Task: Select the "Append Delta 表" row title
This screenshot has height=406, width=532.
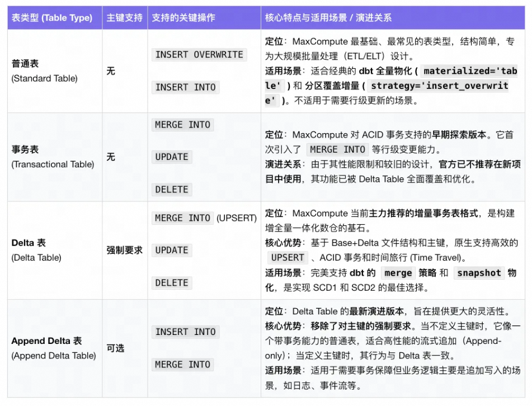Action: point(47,341)
